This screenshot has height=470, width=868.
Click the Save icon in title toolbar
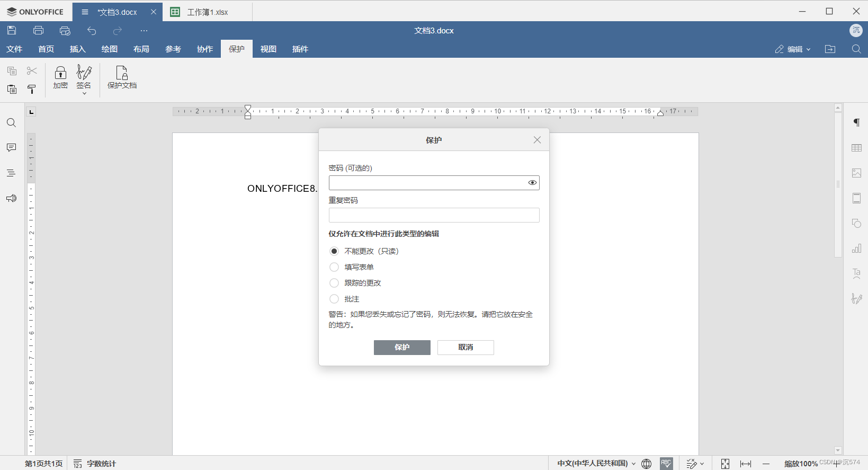point(12,30)
